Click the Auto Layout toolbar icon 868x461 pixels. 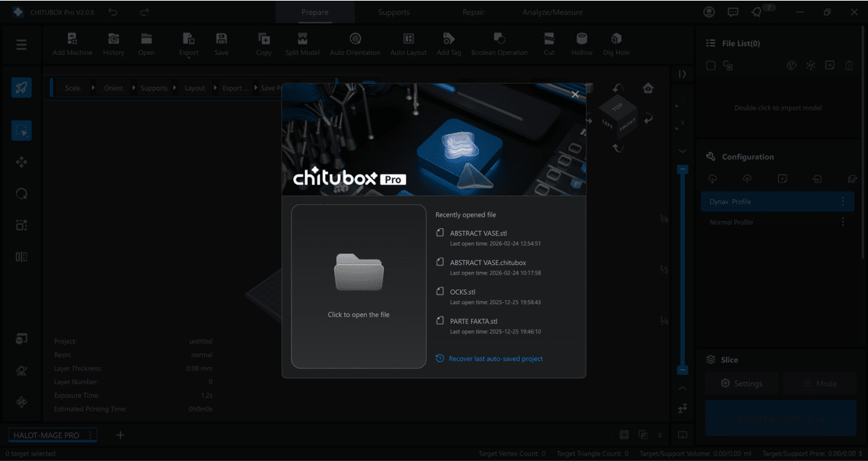[x=409, y=45]
